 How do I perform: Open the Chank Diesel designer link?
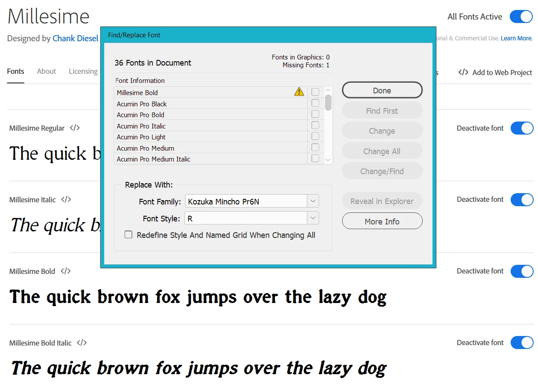tap(76, 38)
